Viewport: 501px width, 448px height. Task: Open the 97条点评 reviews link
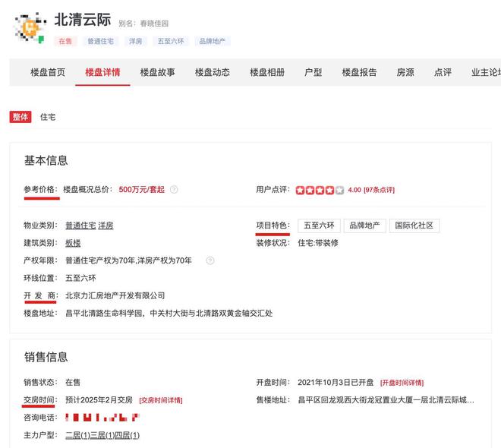(x=380, y=190)
